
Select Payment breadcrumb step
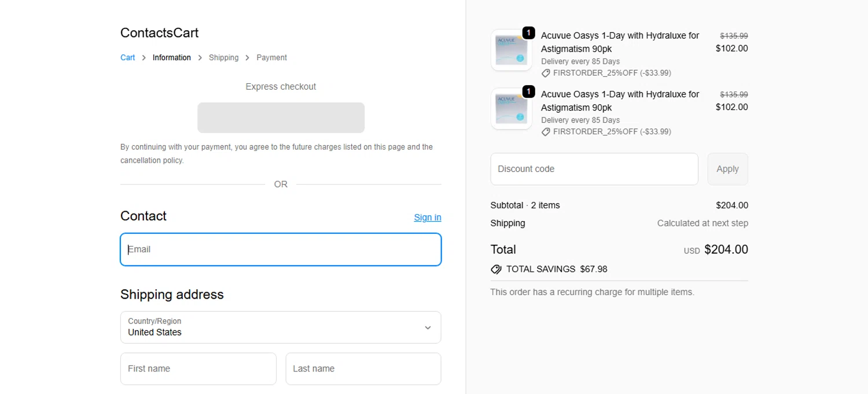pyautogui.click(x=271, y=58)
